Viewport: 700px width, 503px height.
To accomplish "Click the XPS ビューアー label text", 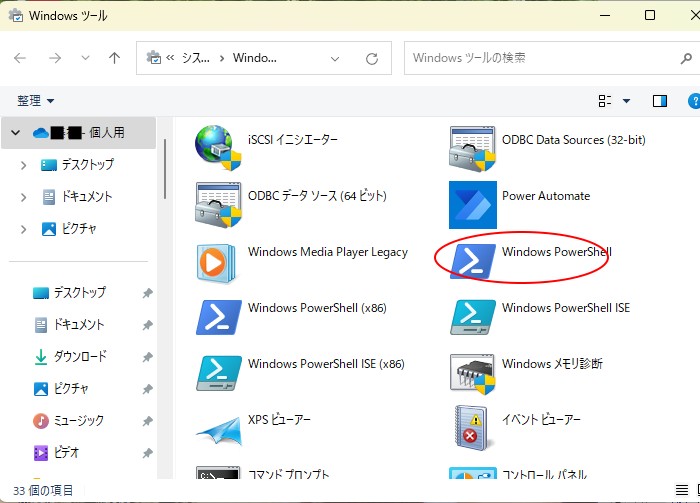I will [x=279, y=420].
